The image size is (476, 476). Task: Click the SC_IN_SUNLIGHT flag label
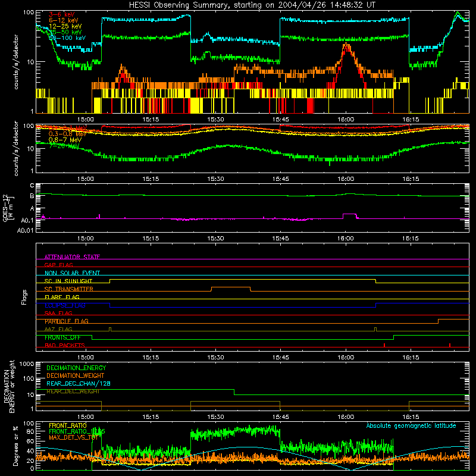pyautogui.click(x=68, y=281)
